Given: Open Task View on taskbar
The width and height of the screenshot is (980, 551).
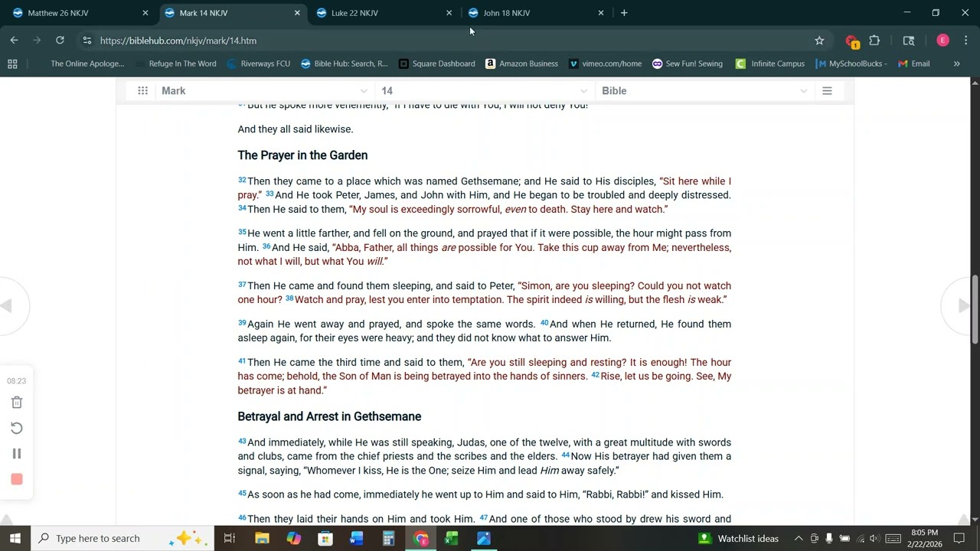Looking at the screenshot, I should click(229, 538).
